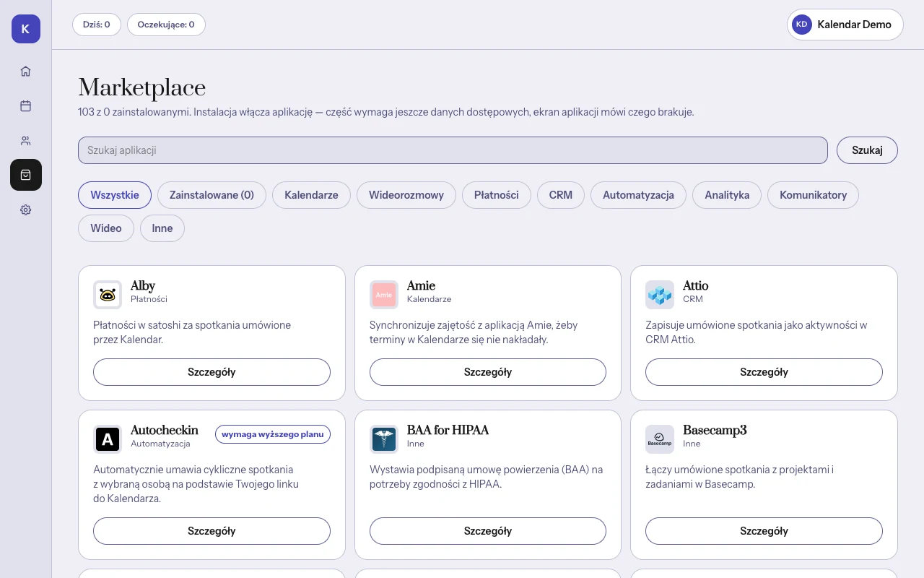Open Szczegóły for Attio
The height and width of the screenshot is (578, 924).
[764, 372]
